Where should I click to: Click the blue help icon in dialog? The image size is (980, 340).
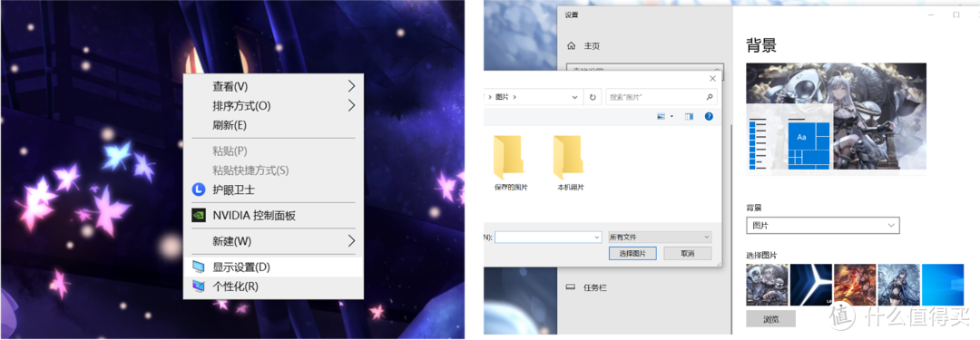point(709,116)
